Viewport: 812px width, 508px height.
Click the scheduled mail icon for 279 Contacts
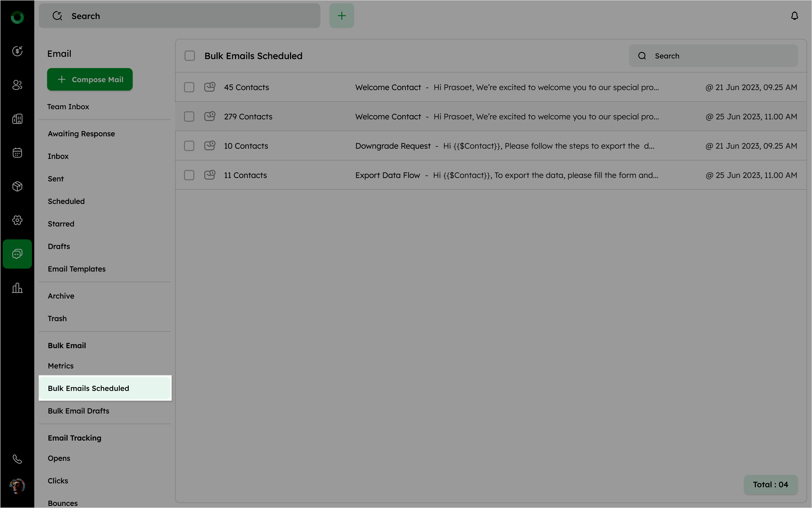pos(210,116)
